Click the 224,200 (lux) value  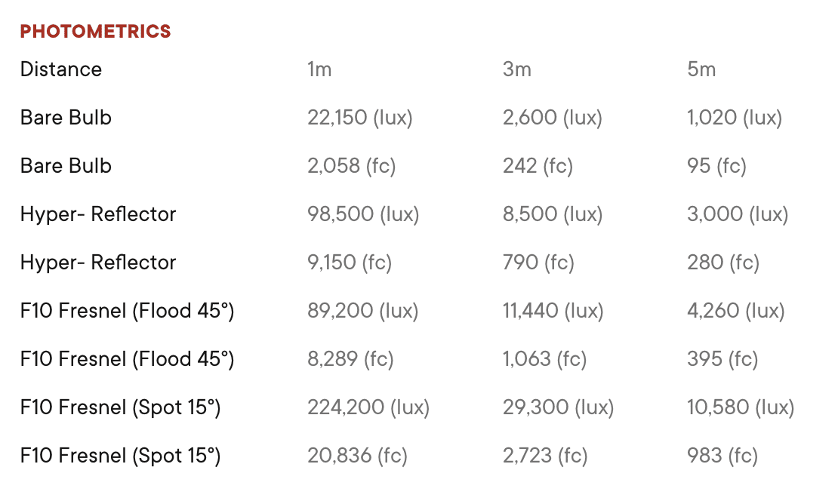tap(368, 407)
